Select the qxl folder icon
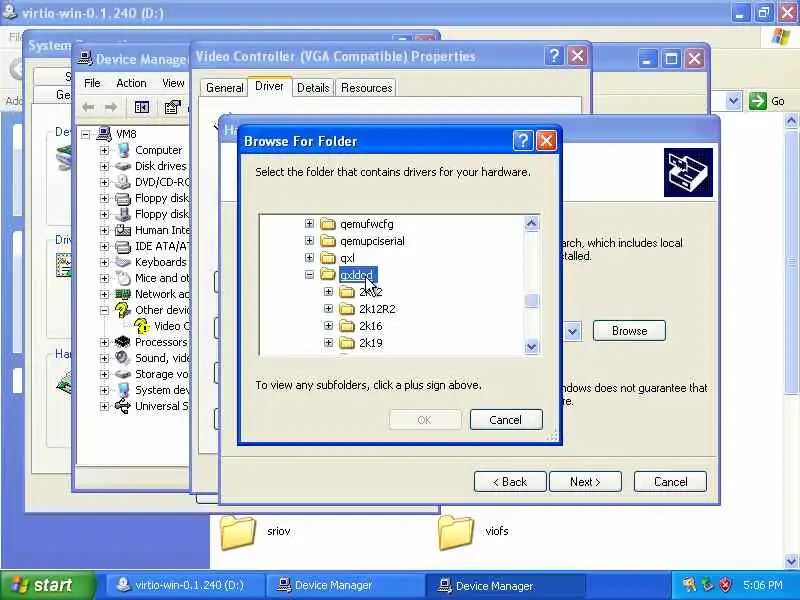 [328, 258]
